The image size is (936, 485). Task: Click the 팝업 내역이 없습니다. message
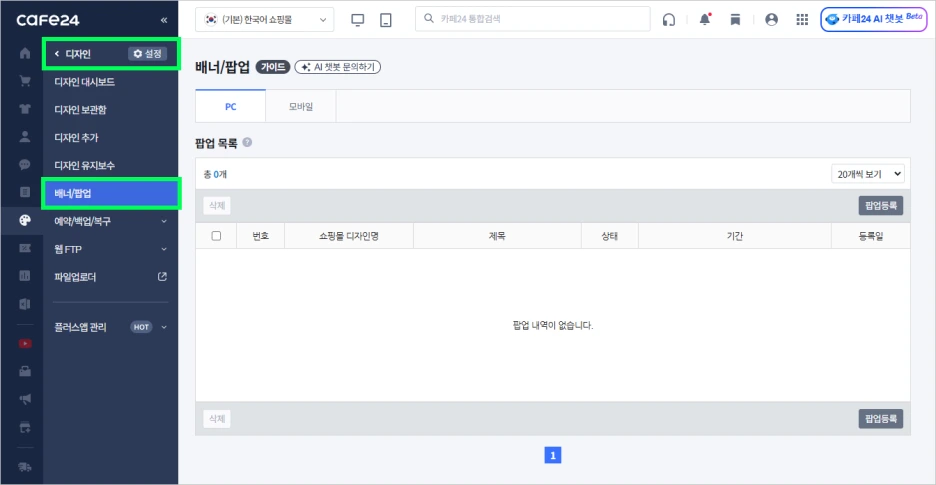(553, 326)
